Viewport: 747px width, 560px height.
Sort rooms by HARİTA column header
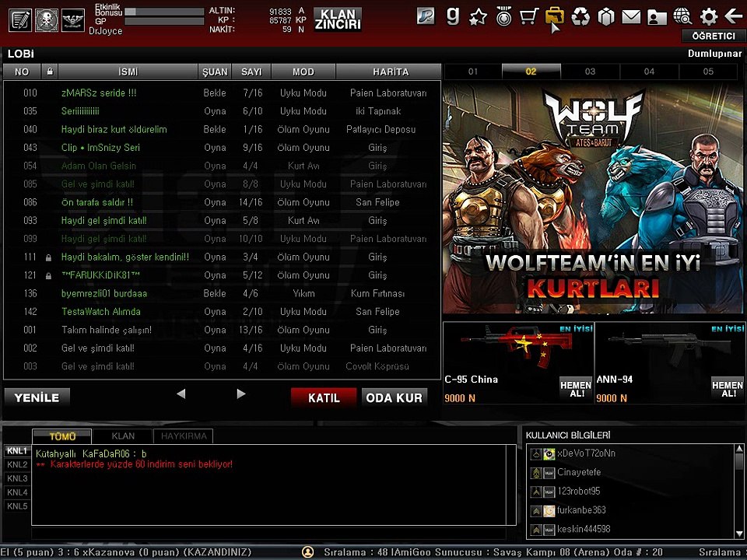click(x=391, y=72)
